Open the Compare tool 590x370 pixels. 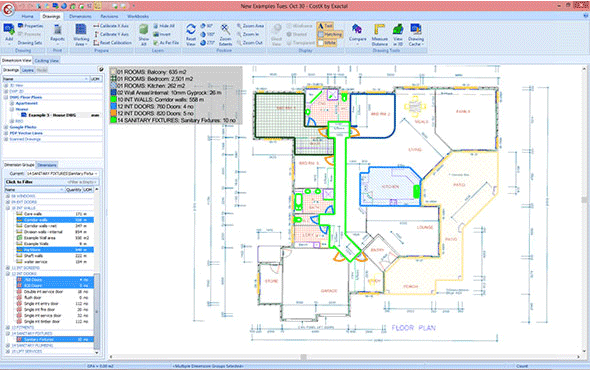click(357, 33)
